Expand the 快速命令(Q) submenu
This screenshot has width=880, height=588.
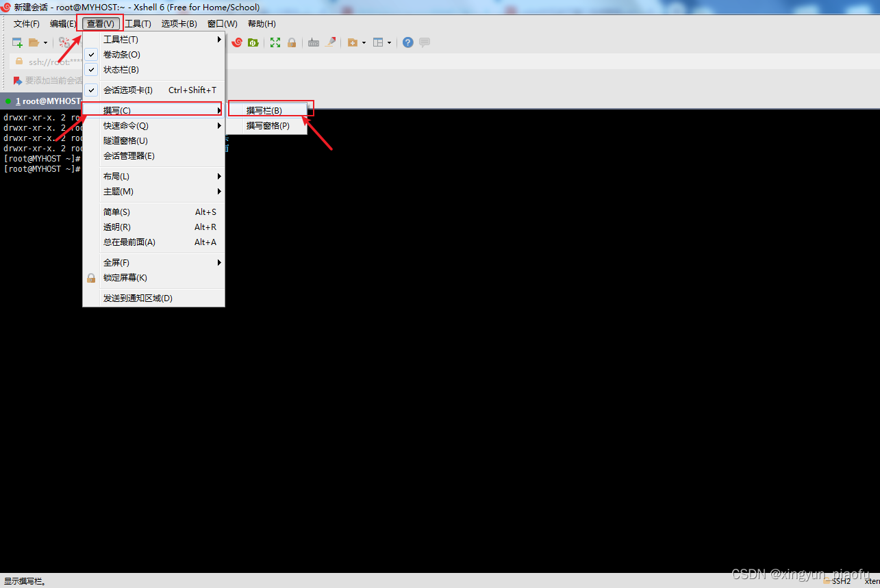point(153,126)
